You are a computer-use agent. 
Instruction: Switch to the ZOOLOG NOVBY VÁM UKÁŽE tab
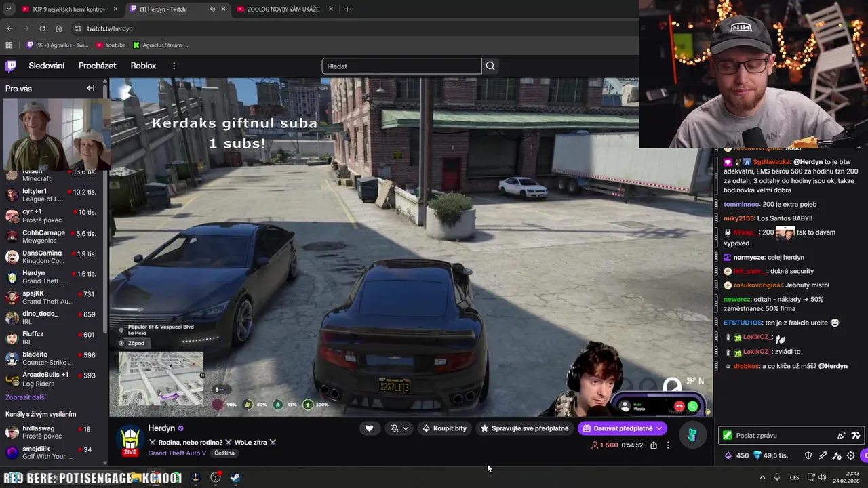tap(285, 9)
